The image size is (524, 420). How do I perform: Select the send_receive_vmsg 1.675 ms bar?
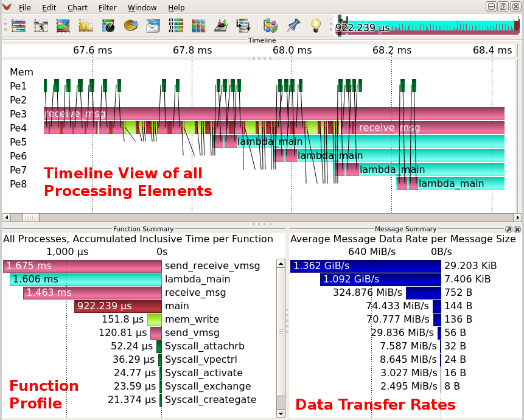click(x=82, y=266)
